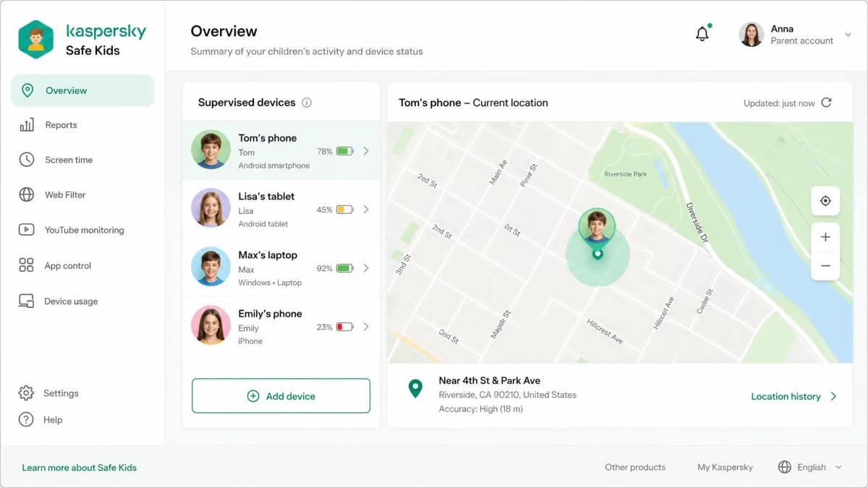Zoom out the map with minus button
868x488 pixels.
(x=825, y=266)
